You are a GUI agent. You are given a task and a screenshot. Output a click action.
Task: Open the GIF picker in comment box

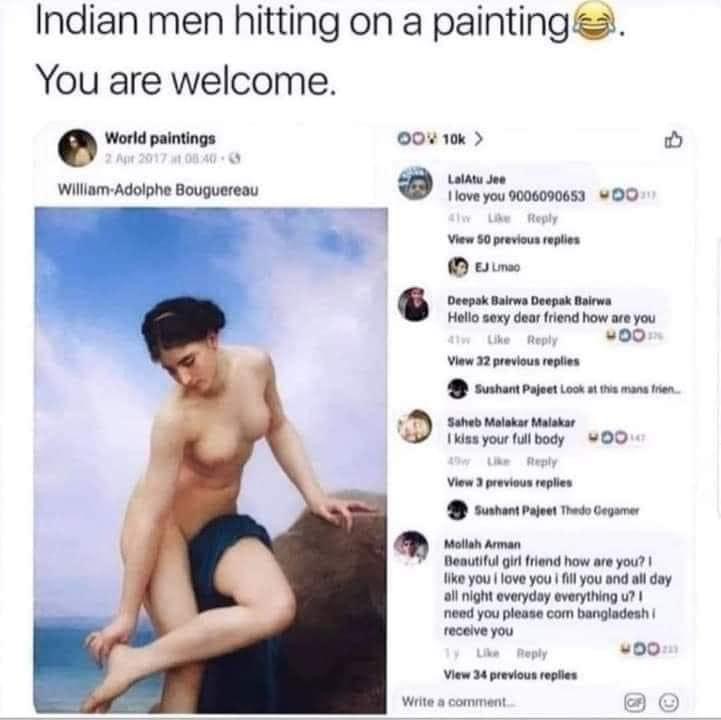click(635, 702)
